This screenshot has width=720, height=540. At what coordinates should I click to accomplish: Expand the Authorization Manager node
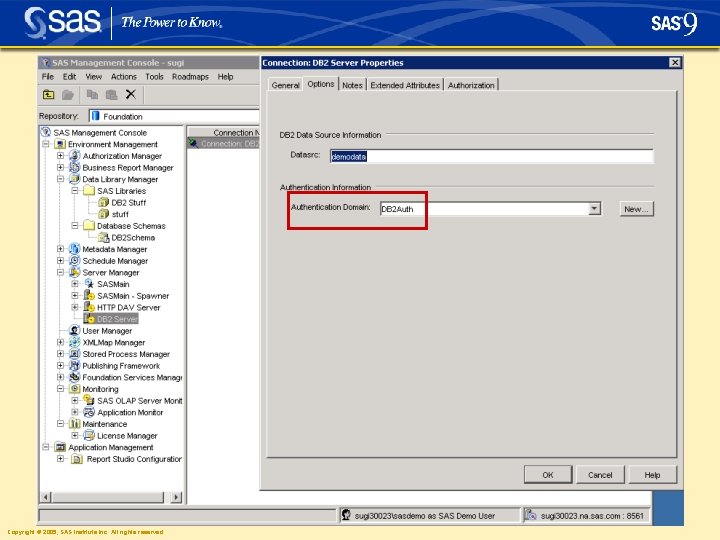tap(60, 156)
